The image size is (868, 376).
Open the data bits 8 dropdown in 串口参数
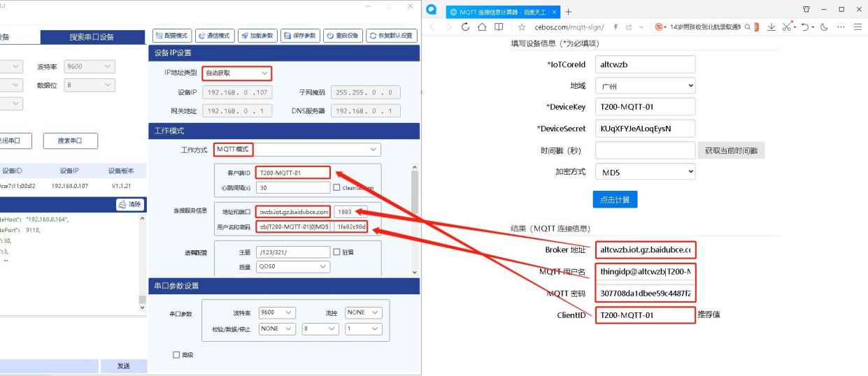coord(320,328)
